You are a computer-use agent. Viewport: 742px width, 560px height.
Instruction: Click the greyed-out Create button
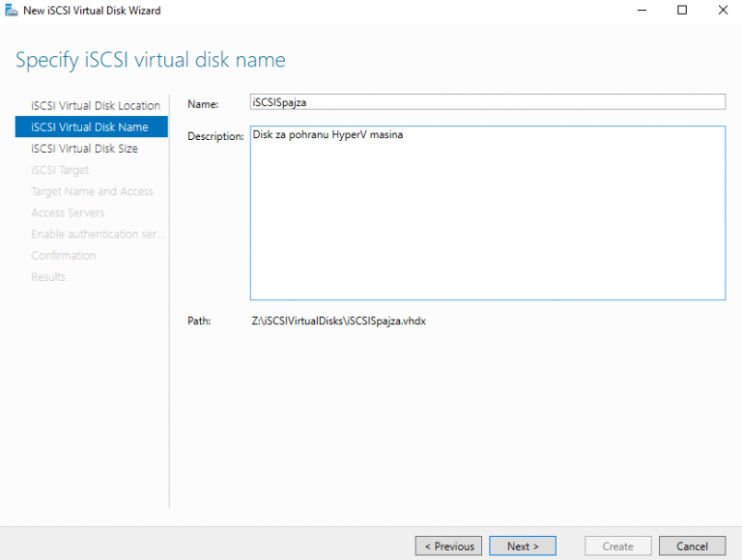617,546
